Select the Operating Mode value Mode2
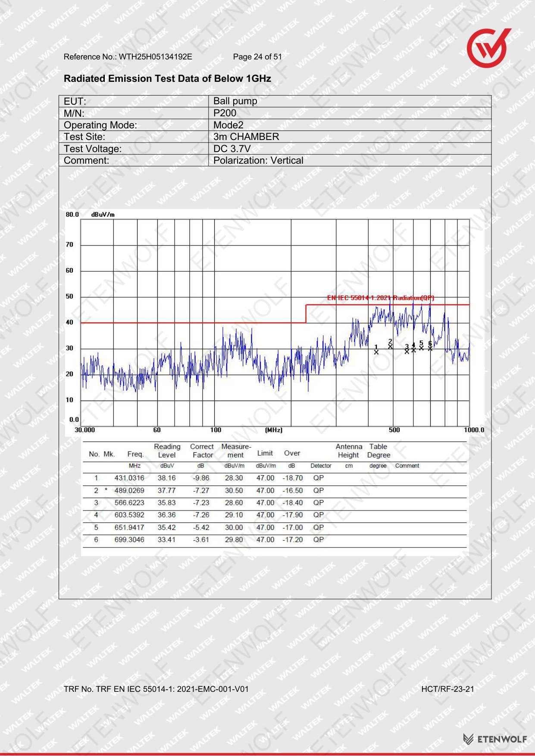The height and width of the screenshot is (756, 535). (x=228, y=125)
